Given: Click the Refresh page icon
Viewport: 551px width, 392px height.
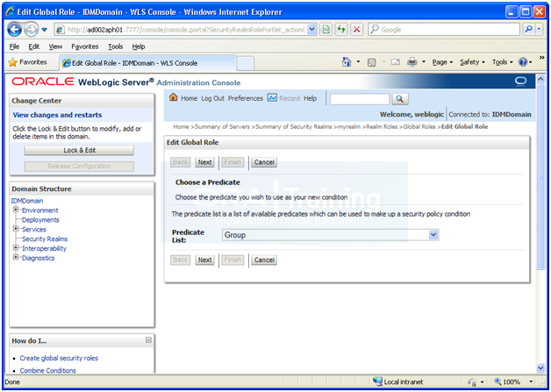Looking at the screenshot, I should 341,30.
